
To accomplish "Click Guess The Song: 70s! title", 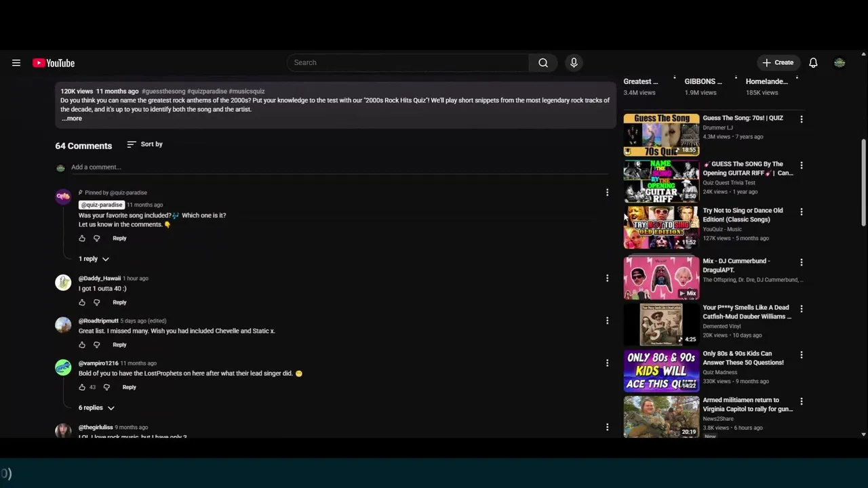I will [x=743, y=119].
